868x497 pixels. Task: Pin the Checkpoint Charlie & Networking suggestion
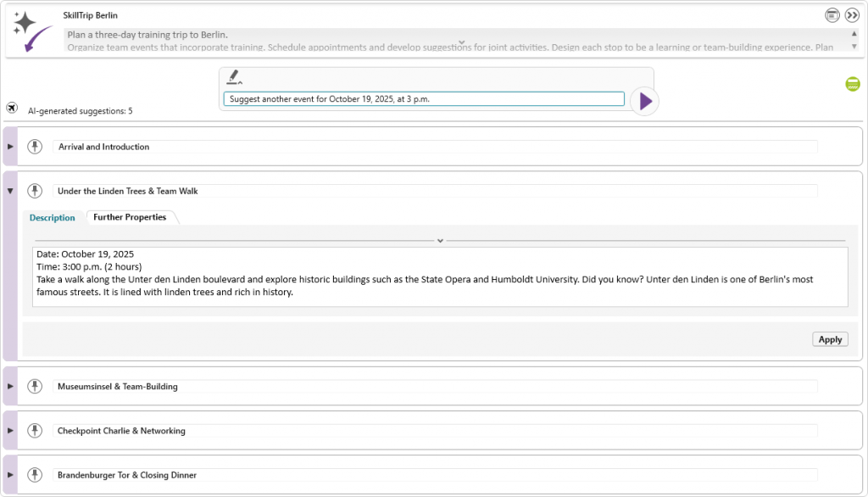point(35,431)
